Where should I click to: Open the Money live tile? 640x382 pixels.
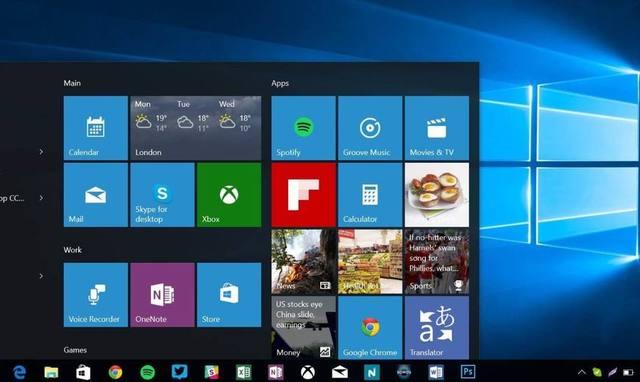pos(304,328)
